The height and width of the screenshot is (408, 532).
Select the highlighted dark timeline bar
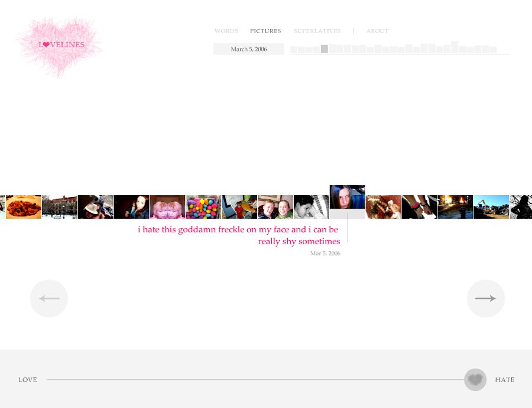[x=325, y=49]
